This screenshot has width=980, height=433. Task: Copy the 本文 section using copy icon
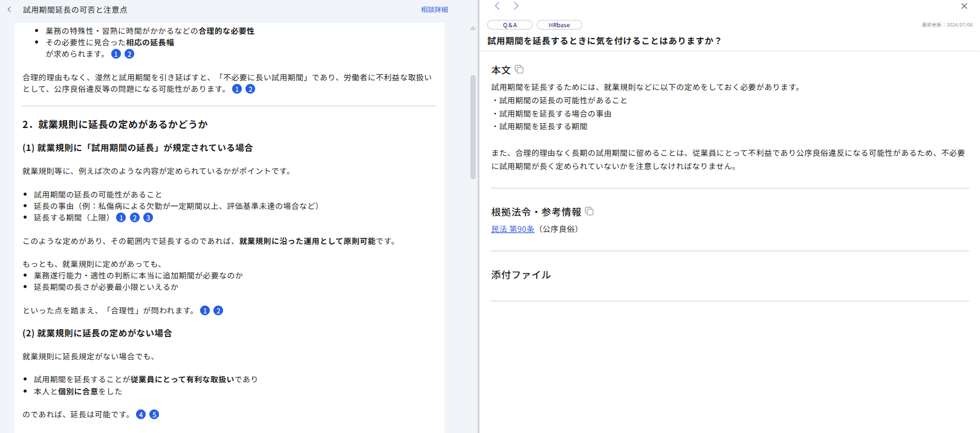point(519,69)
